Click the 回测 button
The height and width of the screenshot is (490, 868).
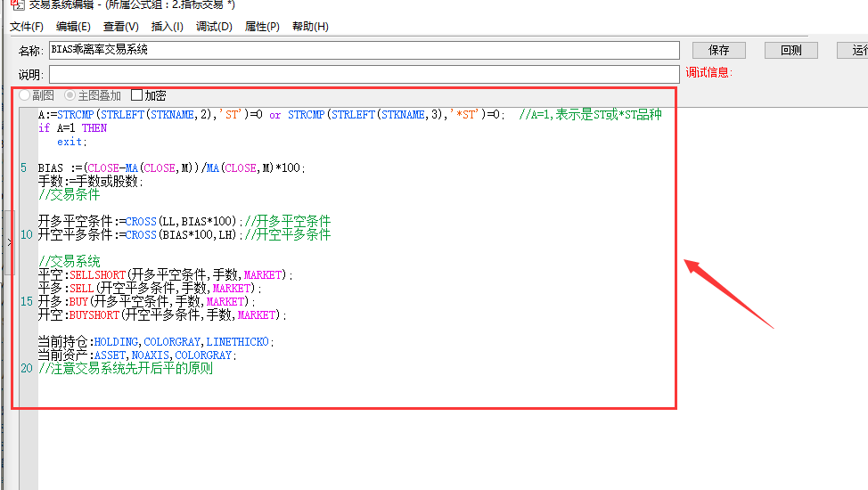791,51
